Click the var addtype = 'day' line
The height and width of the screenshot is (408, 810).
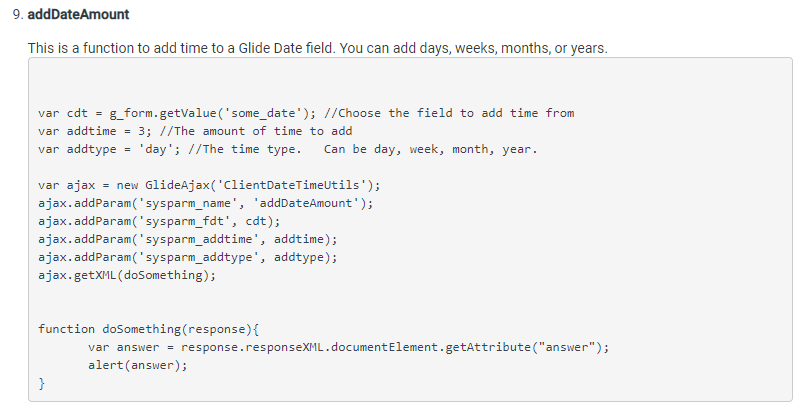pos(288,149)
